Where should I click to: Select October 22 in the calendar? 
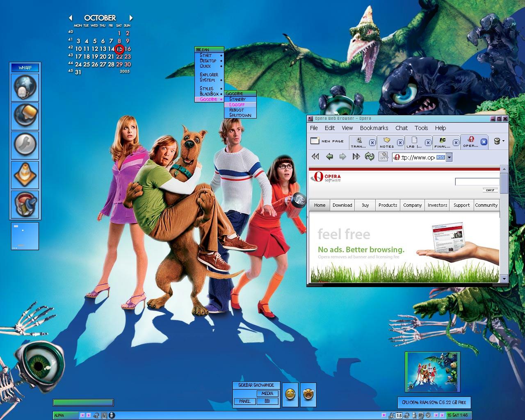point(119,57)
